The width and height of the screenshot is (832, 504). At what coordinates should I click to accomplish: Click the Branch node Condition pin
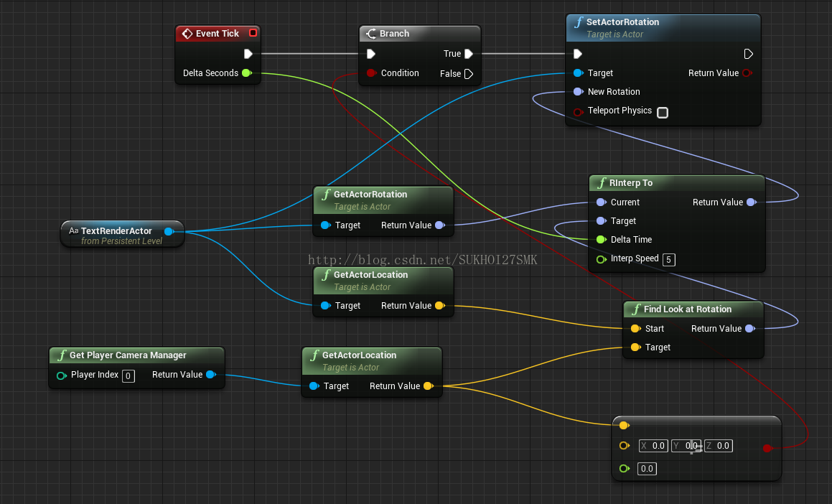coord(371,73)
